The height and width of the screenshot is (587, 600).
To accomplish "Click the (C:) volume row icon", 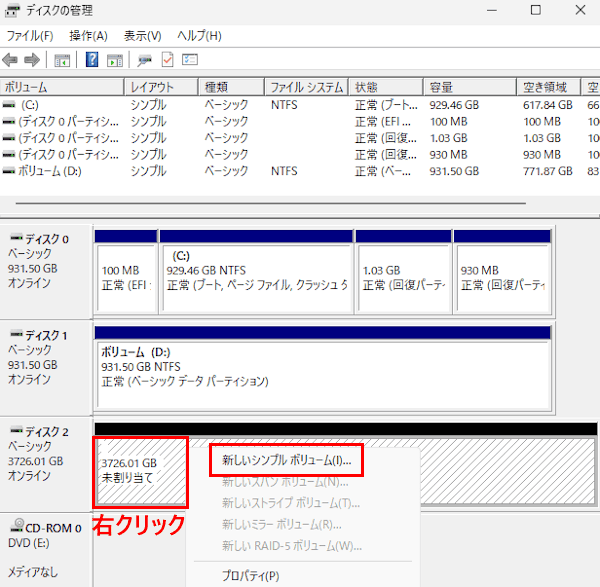I will [9, 104].
